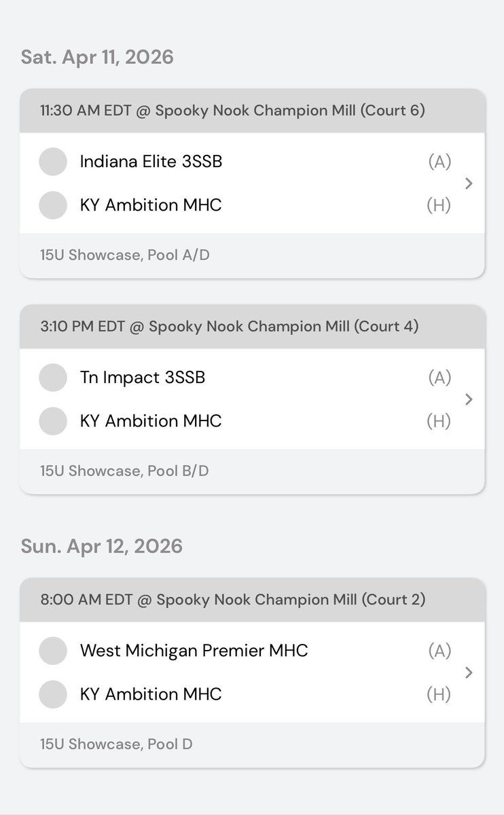Image resolution: width=504 pixels, height=815 pixels.
Task: Tap 15U Showcase, Pool A/D footer
Action: pyautogui.click(x=252, y=255)
